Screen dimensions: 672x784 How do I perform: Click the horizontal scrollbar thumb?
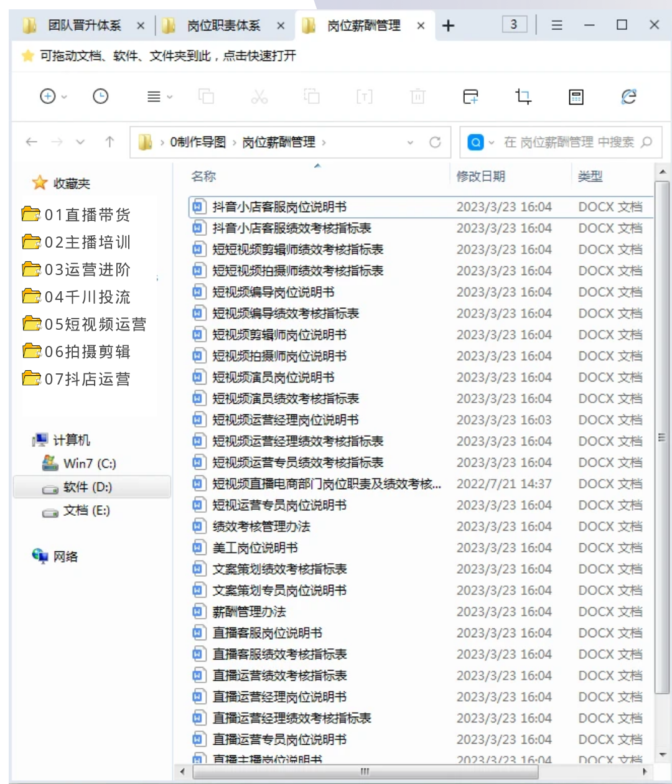tap(365, 772)
